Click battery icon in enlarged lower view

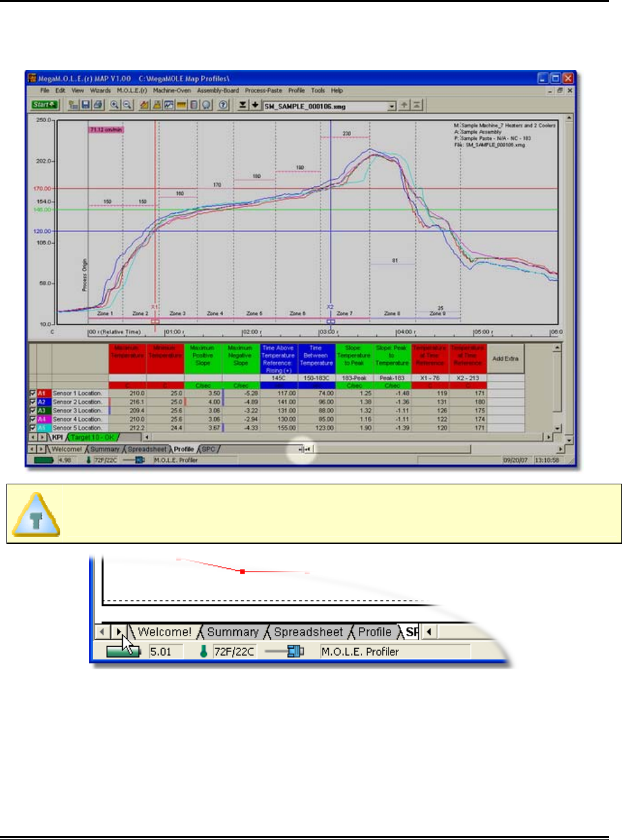click(x=123, y=651)
